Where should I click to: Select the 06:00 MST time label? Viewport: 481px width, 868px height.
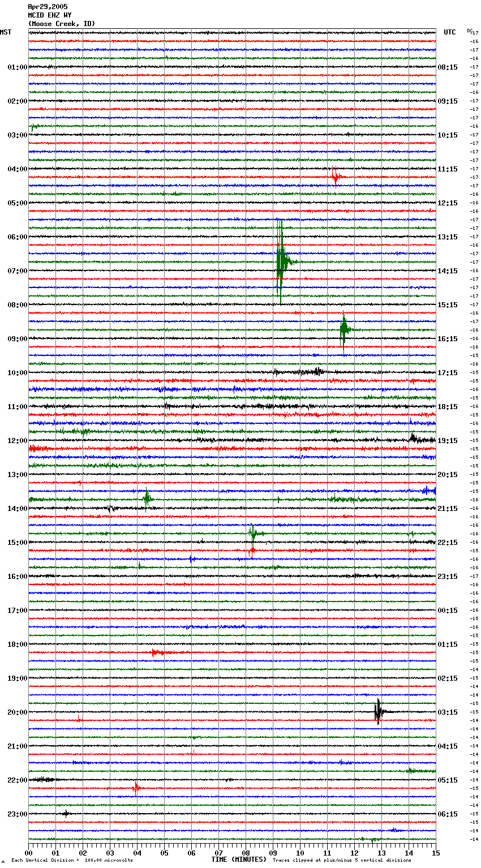tap(18, 237)
